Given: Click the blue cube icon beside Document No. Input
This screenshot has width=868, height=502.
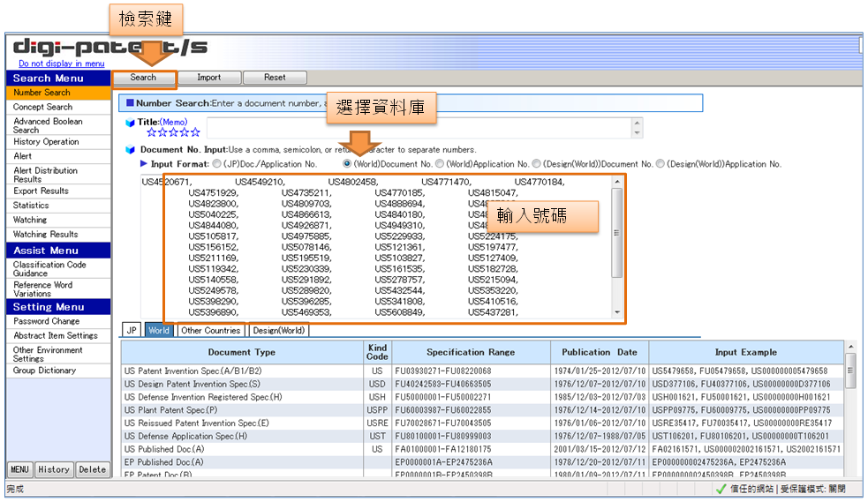Looking at the screenshot, I should click(130, 150).
